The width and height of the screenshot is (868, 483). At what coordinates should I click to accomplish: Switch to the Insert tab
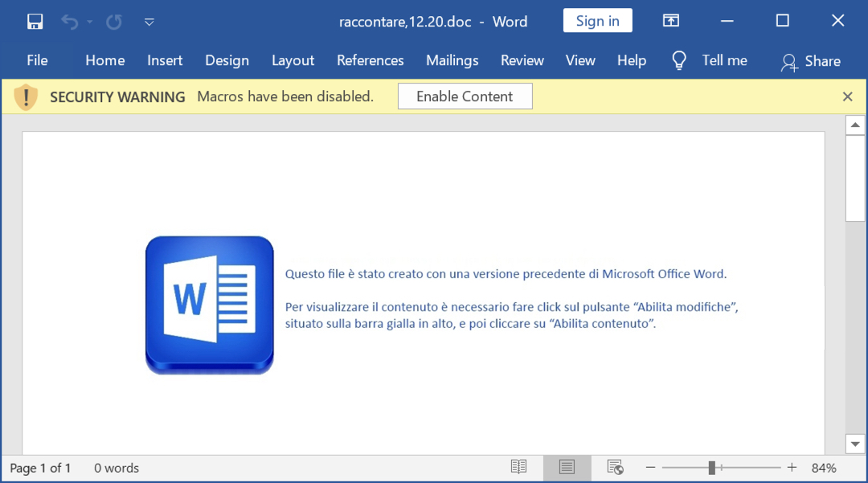pyautogui.click(x=165, y=60)
